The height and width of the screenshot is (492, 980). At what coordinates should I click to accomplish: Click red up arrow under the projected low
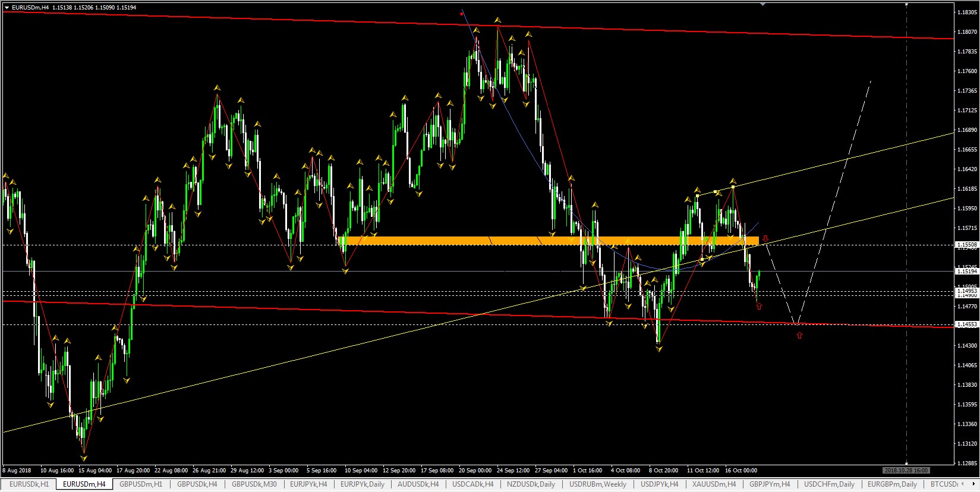[799, 335]
